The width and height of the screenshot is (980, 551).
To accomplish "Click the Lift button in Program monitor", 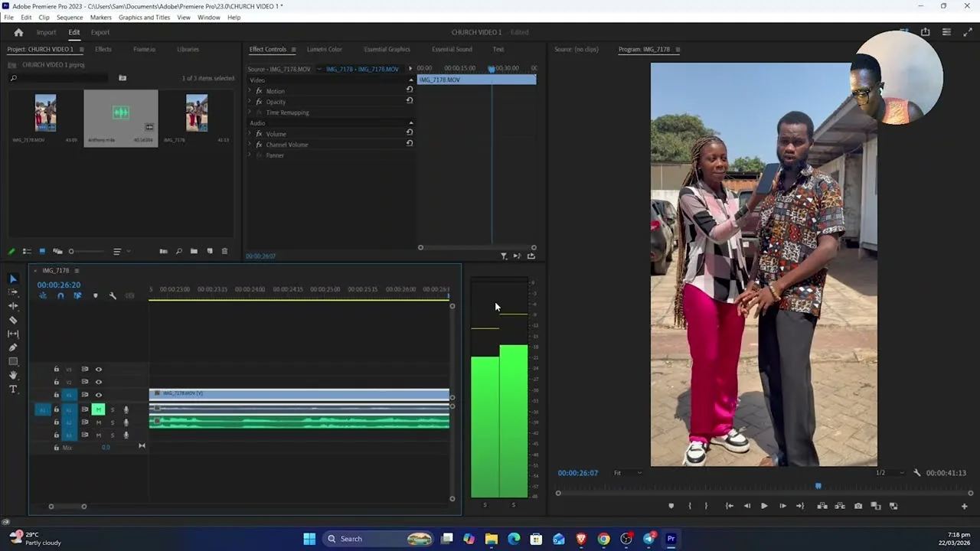I will pyautogui.click(x=822, y=506).
